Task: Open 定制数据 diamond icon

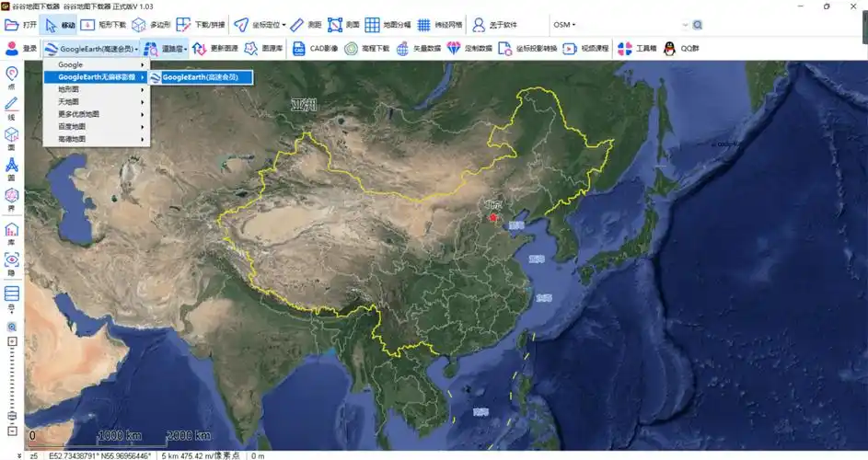Action: tap(469, 49)
